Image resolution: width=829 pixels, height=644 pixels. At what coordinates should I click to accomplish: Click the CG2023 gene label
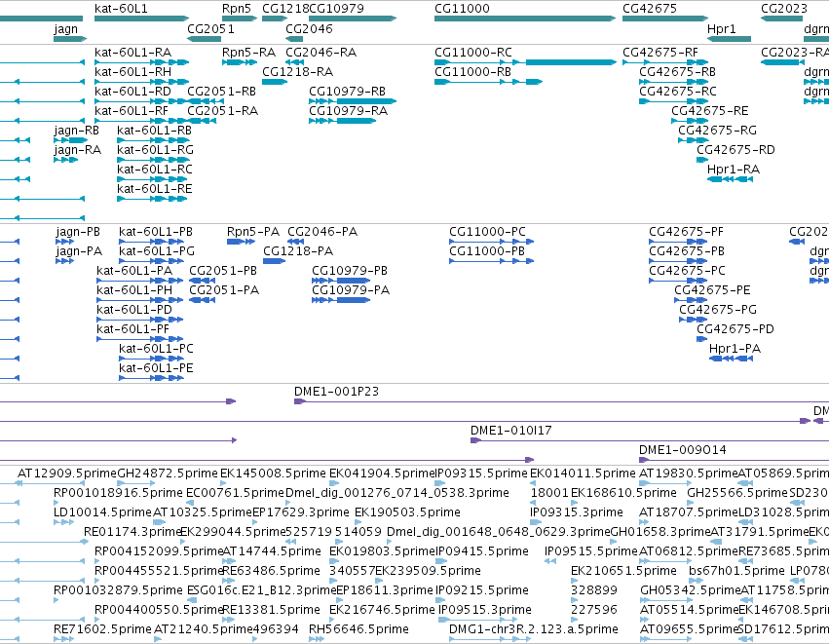(x=784, y=9)
